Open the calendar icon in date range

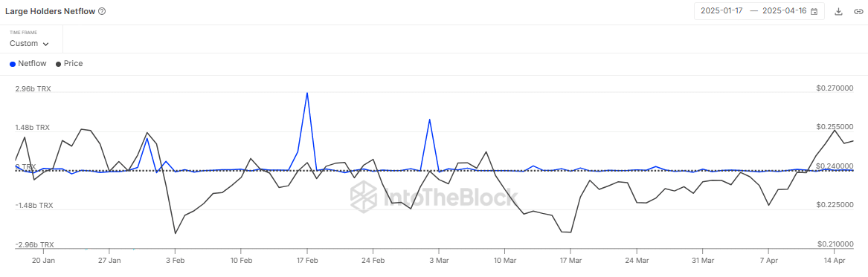pos(814,12)
